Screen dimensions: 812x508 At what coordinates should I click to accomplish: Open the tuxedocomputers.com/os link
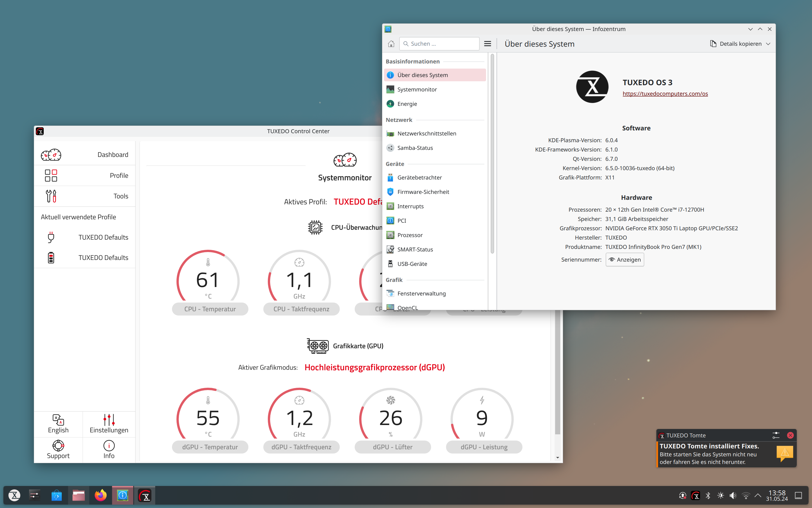tap(665, 94)
